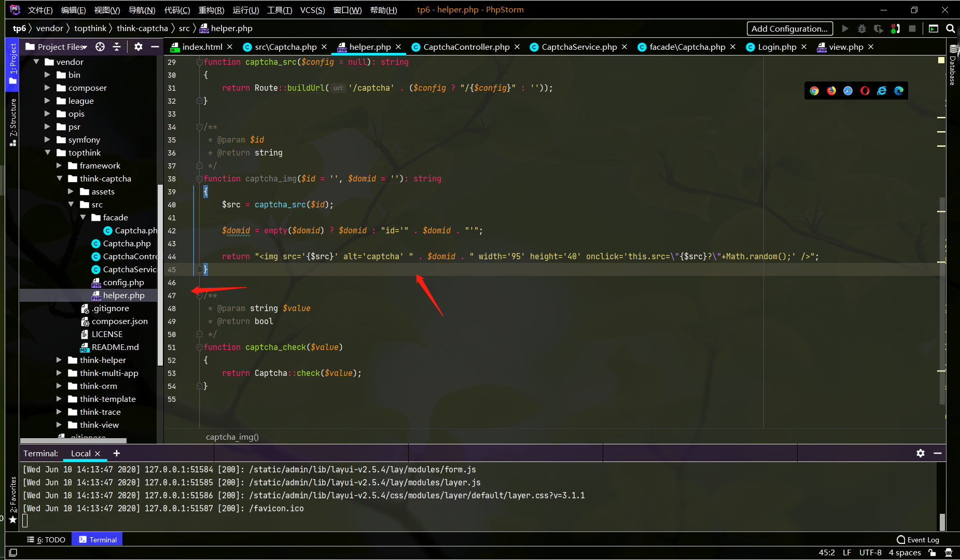Click Collapse All icon in Project panel
This screenshot has height=560, width=960.
pyautogui.click(x=117, y=47)
